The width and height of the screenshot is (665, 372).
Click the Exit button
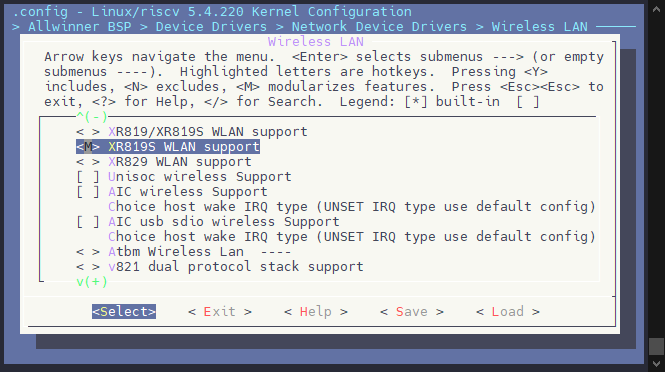point(220,311)
